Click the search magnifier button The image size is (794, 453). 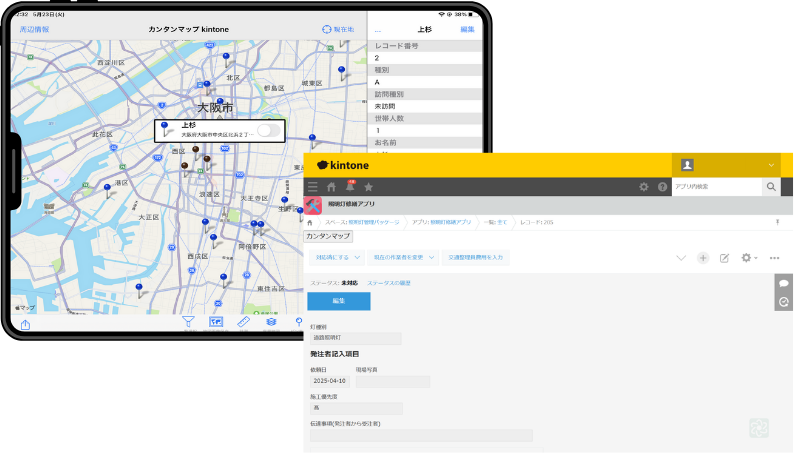point(771,187)
